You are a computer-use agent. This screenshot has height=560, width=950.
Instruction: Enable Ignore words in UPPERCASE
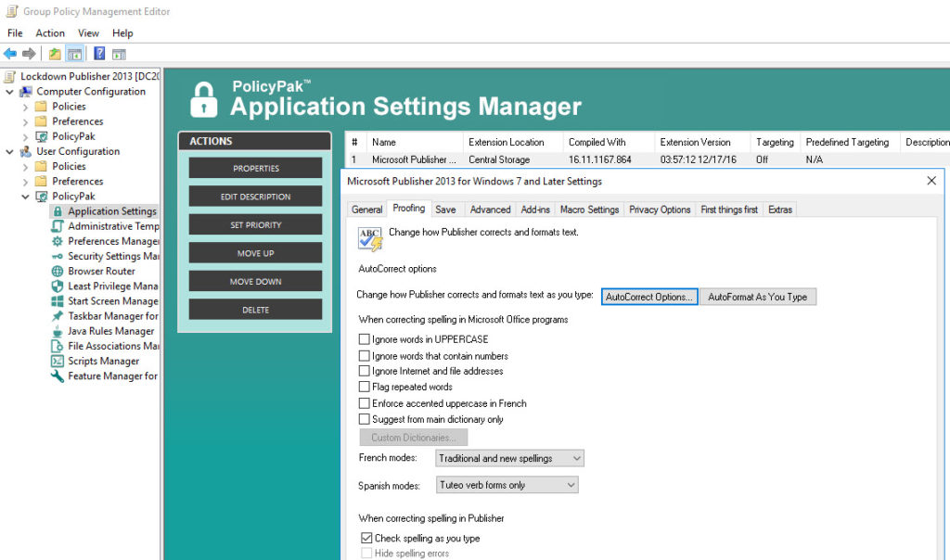(x=364, y=339)
